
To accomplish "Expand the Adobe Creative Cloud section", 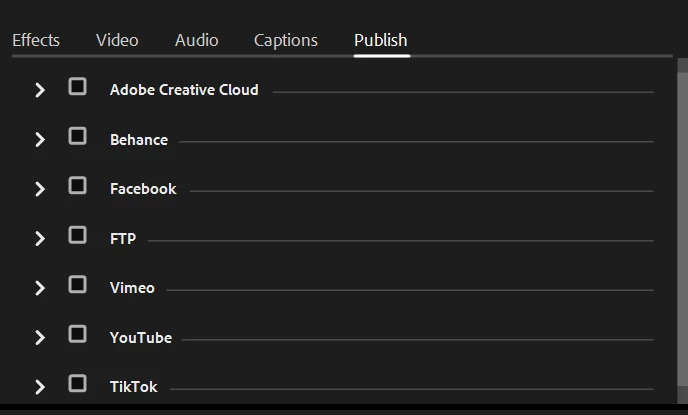I will click(40, 90).
